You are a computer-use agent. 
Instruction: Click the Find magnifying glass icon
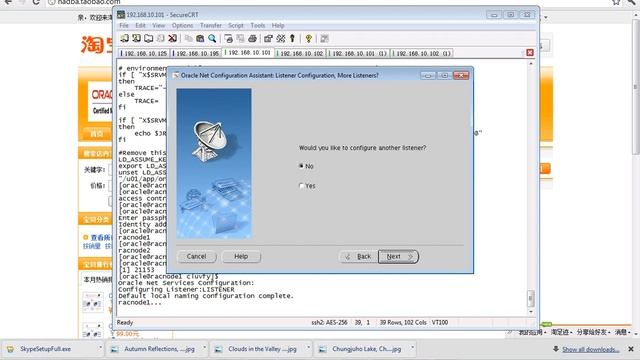point(212,38)
